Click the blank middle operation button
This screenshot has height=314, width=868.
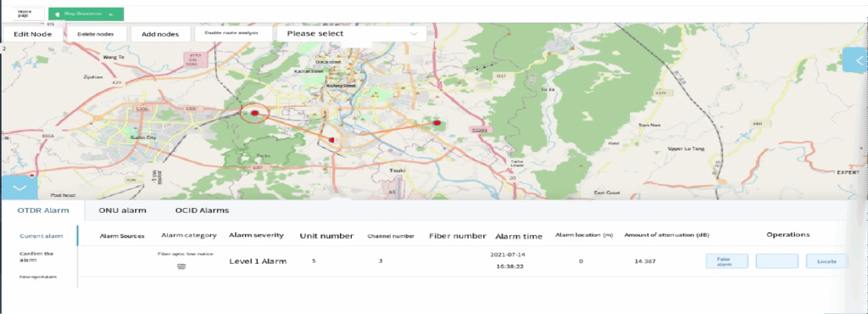(777, 261)
